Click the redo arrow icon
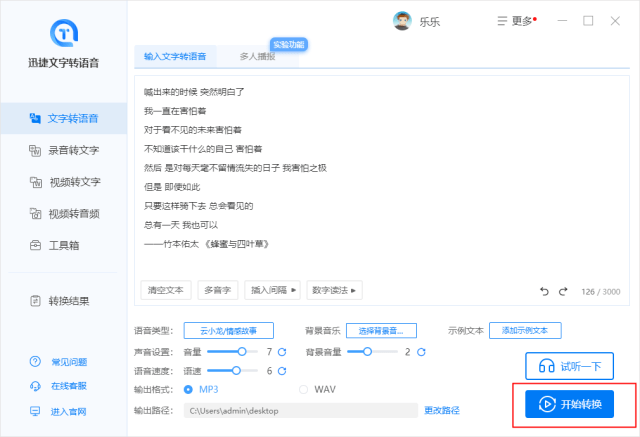Screen dimensions: 640x437 coord(563,291)
